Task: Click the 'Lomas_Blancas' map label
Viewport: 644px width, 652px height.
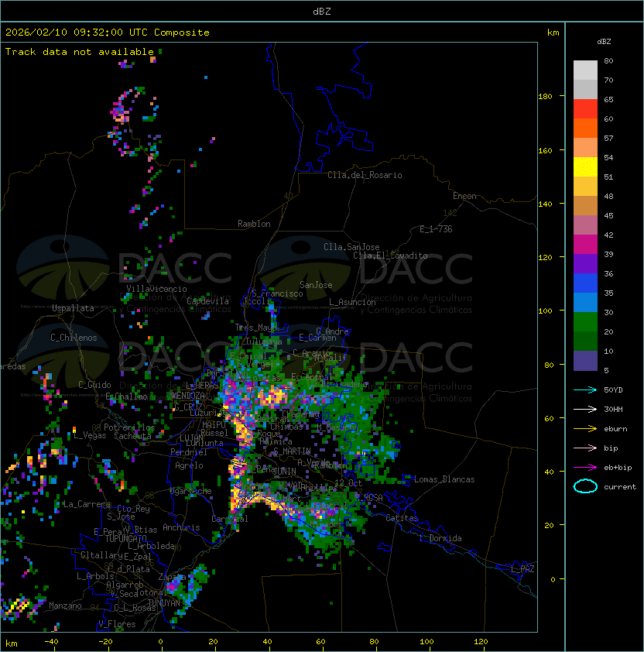Action: [x=444, y=480]
